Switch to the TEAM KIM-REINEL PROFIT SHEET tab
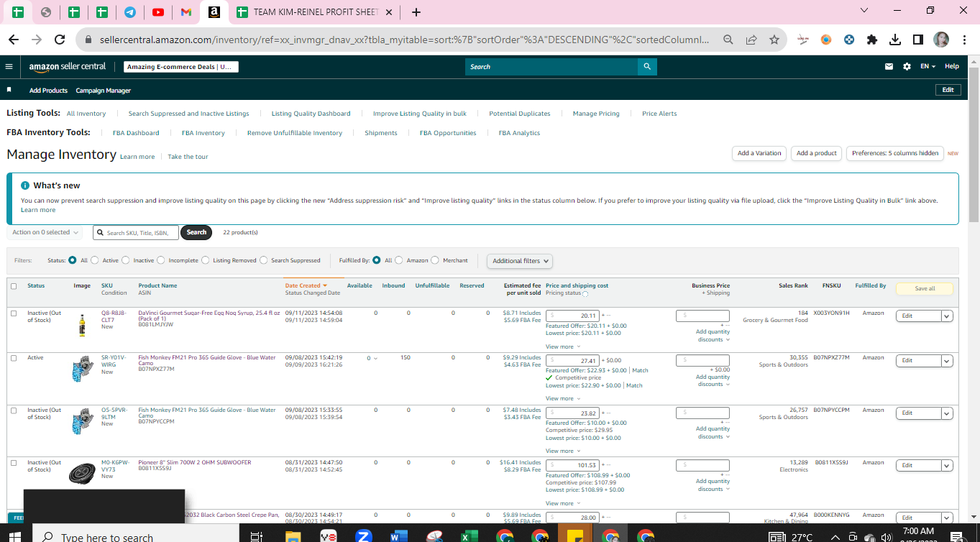 pos(315,12)
